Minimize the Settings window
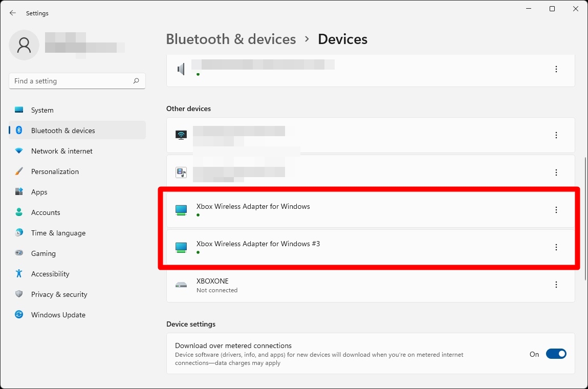Screen dimensions: 588x389 click(529, 9)
